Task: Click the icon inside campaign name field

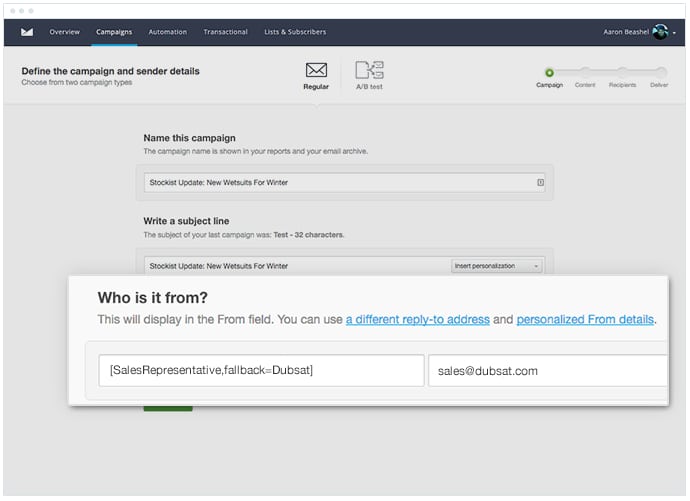Action: coord(540,183)
